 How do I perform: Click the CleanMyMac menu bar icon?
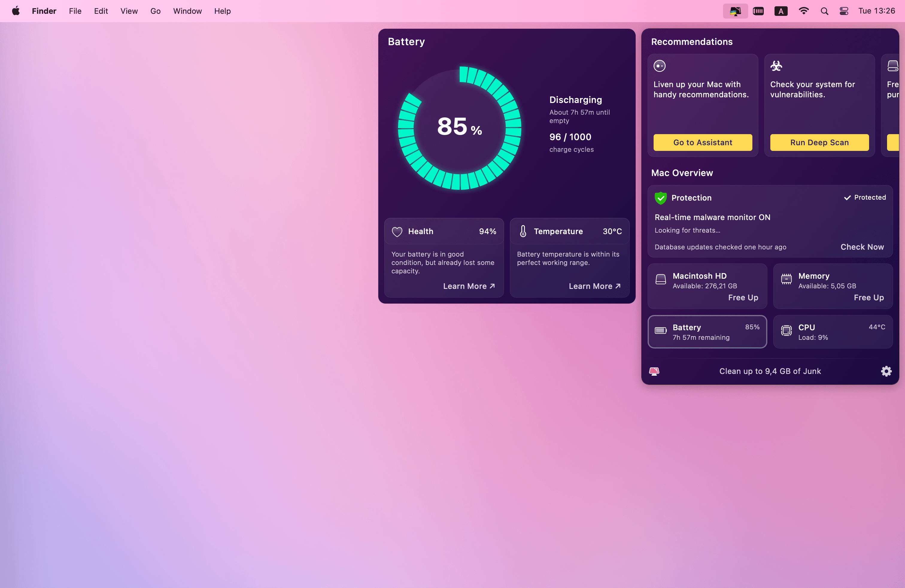click(x=735, y=11)
